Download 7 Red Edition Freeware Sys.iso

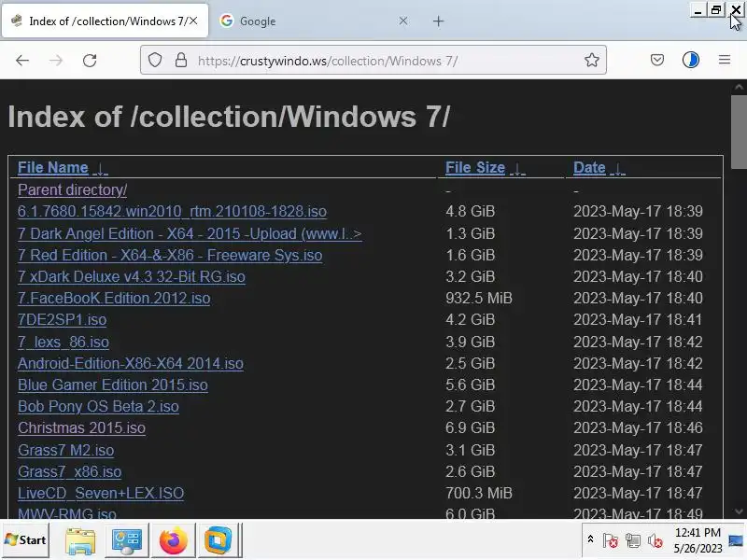170,255
